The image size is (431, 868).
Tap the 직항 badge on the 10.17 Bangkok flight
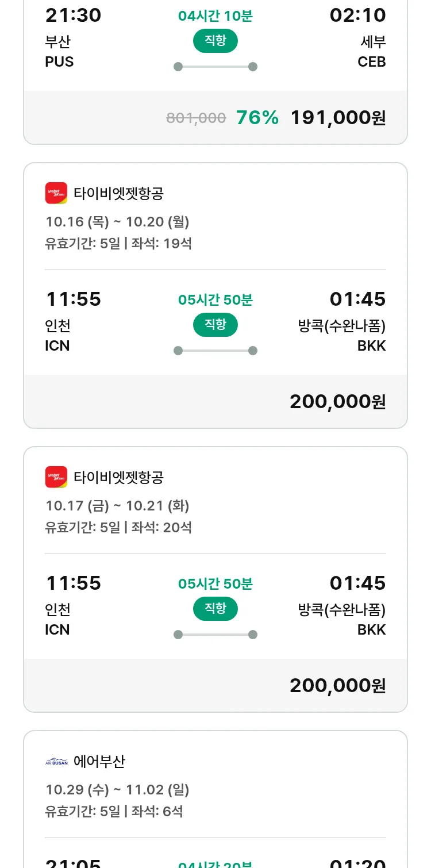(x=215, y=609)
